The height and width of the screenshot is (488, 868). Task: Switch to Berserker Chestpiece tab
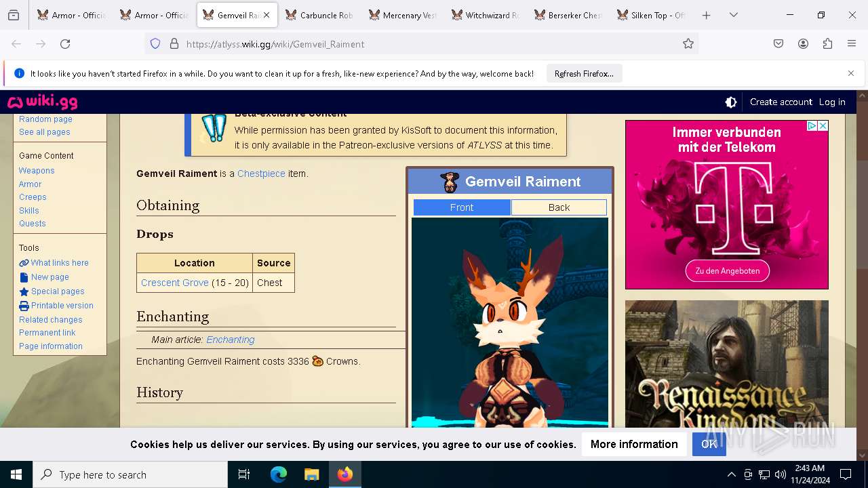[x=568, y=15]
